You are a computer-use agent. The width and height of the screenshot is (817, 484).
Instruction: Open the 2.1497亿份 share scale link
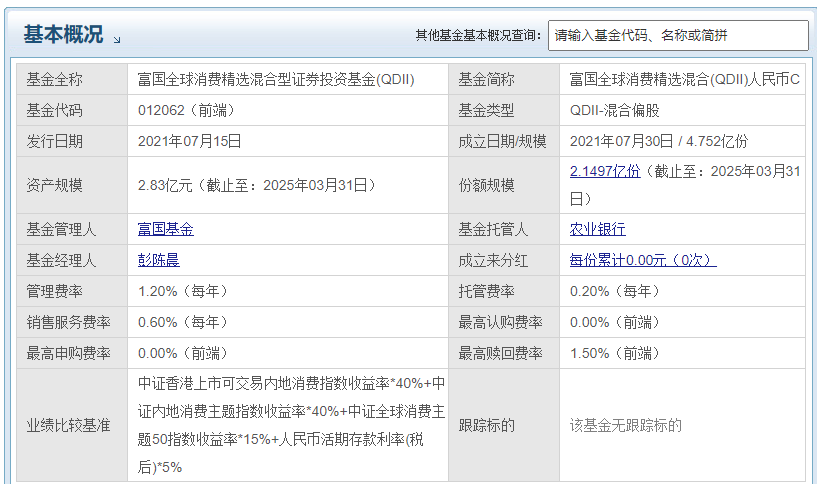(x=605, y=171)
